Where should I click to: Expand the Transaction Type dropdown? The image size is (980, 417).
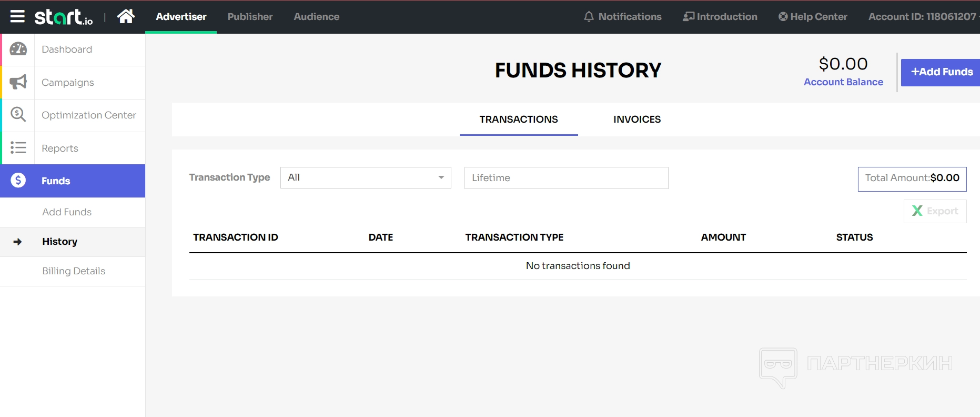pos(366,177)
